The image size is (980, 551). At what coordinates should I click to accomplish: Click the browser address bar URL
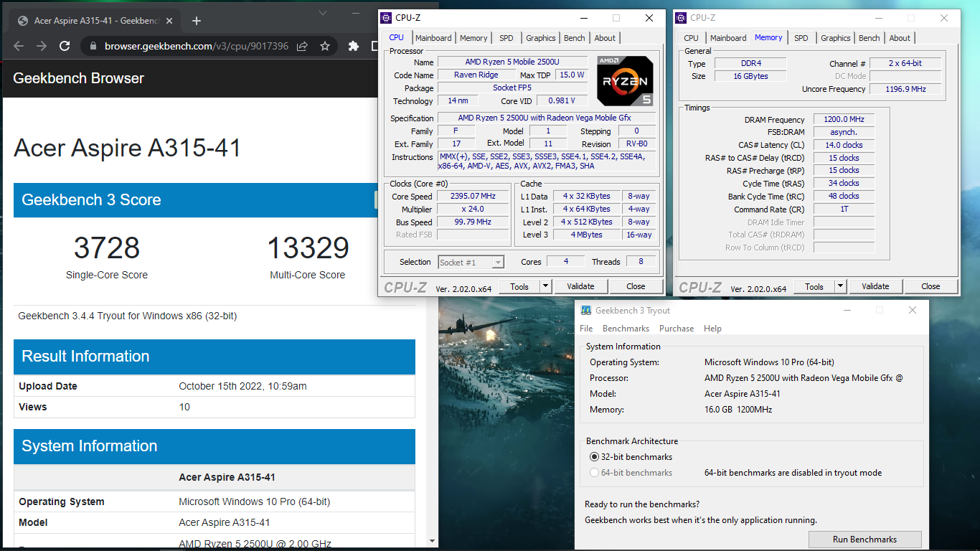click(x=197, y=46)
